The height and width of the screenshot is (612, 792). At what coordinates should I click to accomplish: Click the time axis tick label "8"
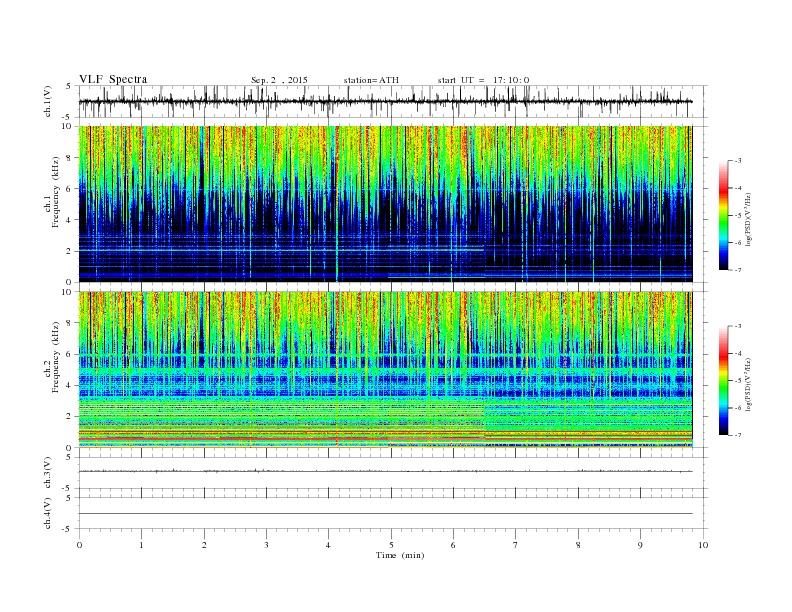(578, 545)
